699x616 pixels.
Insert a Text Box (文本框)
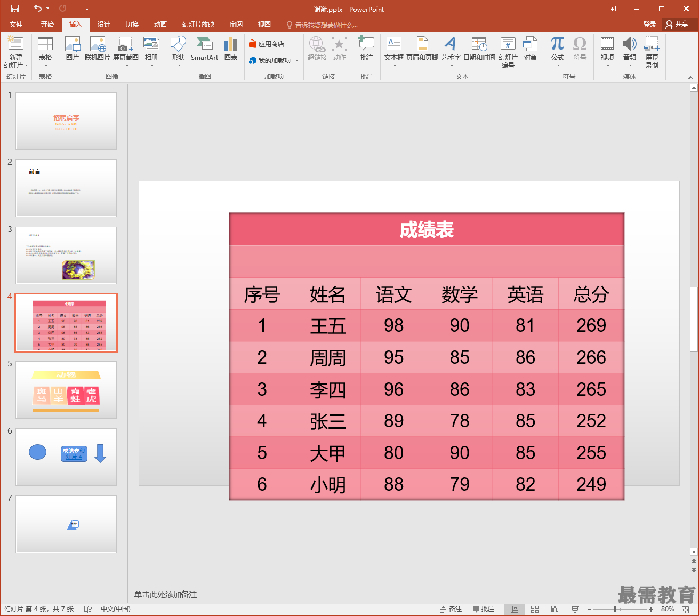[x=394, y=51]
